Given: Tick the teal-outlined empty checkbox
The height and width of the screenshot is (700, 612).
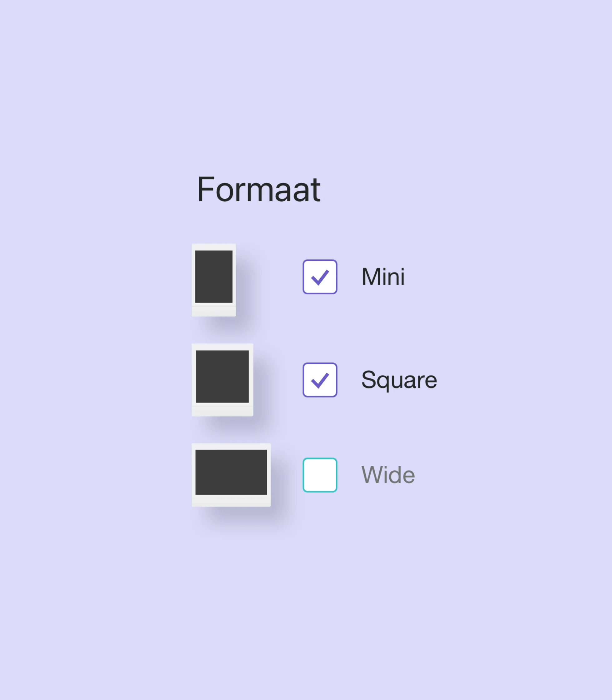Looking at the screenshot, I should [x=320, y=475].
